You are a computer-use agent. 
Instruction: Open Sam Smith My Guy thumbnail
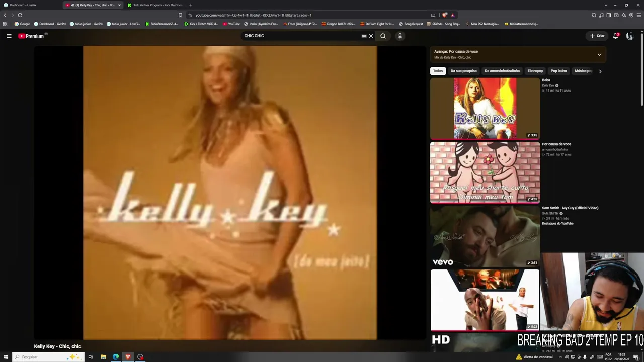click(485, 236)
